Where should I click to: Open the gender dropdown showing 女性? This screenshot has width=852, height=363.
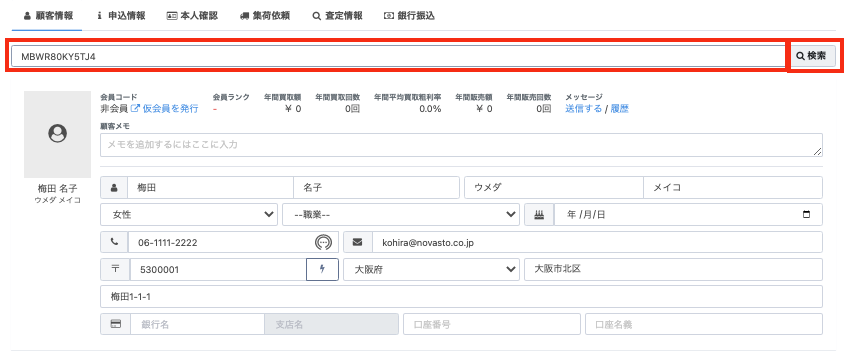tap(189, 215)
